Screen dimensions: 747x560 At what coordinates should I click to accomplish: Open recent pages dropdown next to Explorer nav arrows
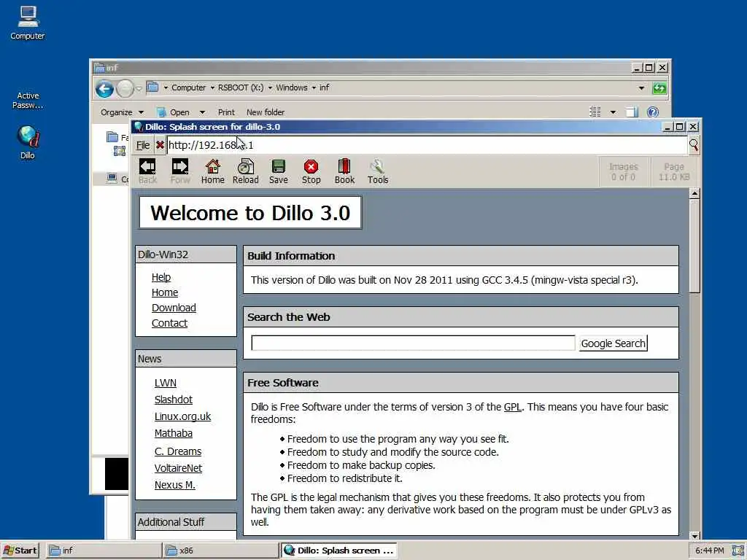click(x=139, y=88)
